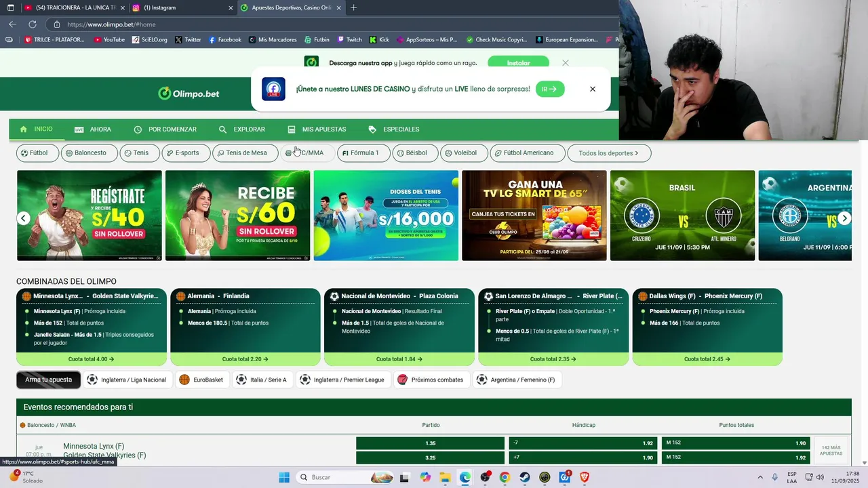Open the Mis Marcadores bookmark folder
868x488 pixels.
point(273,40)
